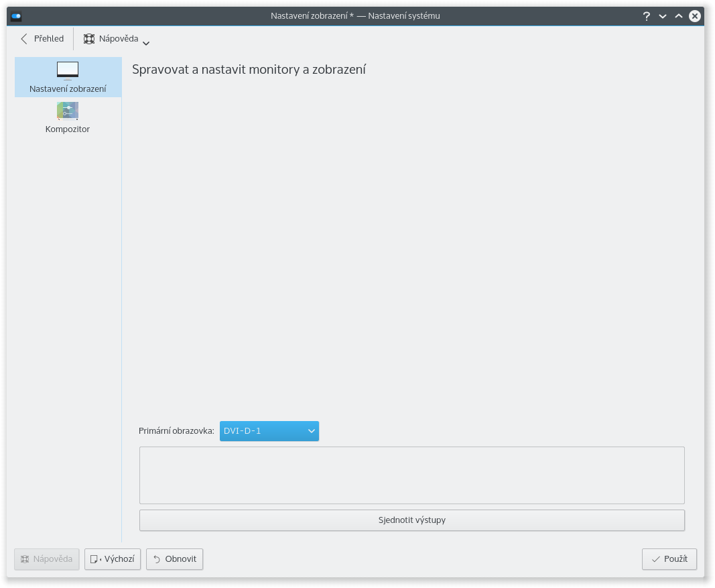Open the DVI-D-1 primary screen dropdown
Viewport: 715px width, 588px height.
(269, 431)
